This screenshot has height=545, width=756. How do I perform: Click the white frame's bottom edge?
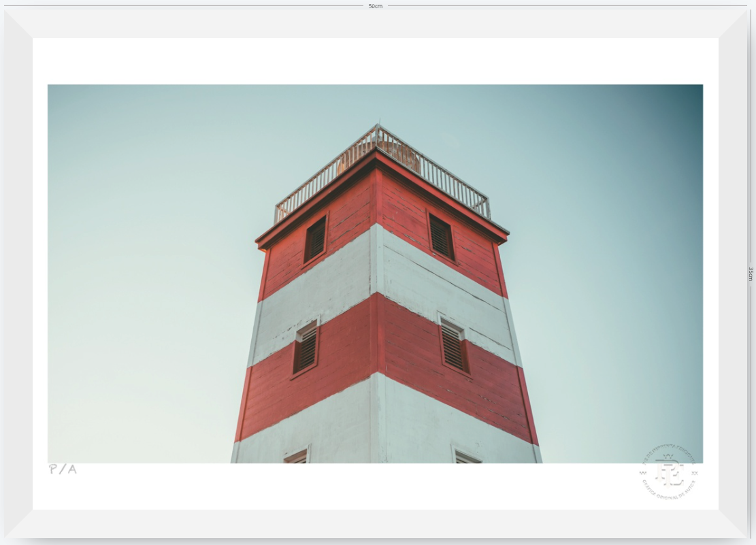pos(376,524)
